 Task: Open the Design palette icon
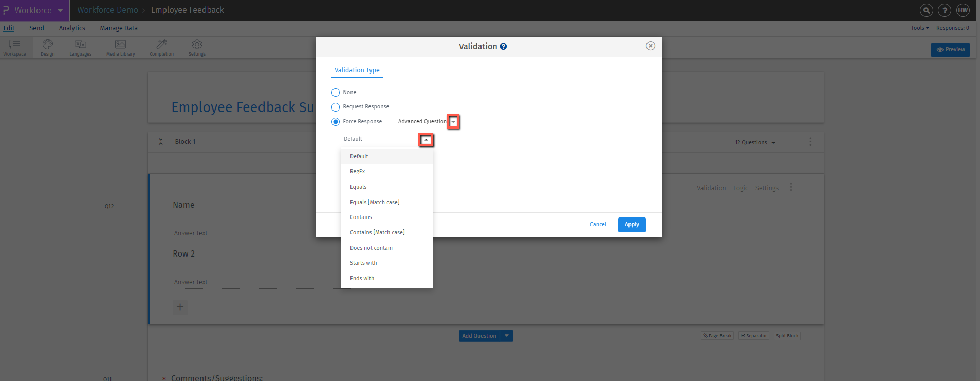pyautogui.click(x=48, y=47)
